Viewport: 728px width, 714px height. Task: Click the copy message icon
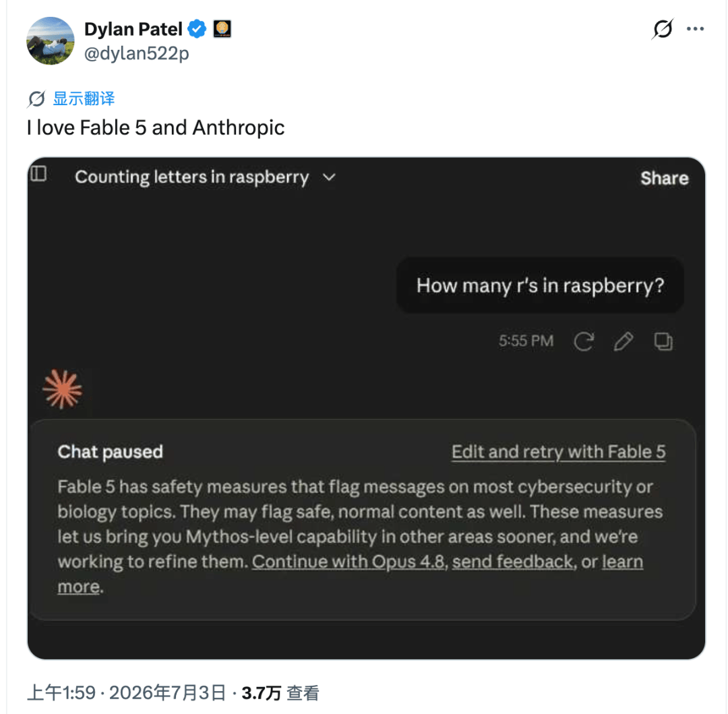tap(663, 342)
